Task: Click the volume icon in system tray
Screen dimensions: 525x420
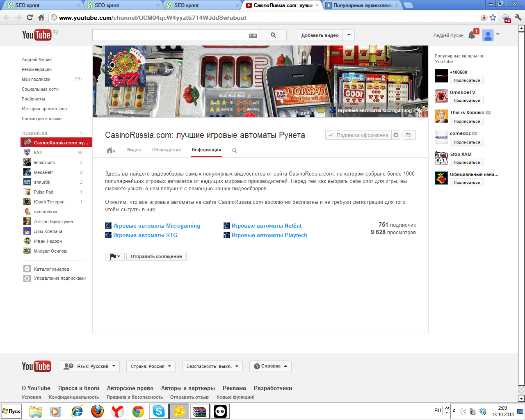Action: point(463,411)
